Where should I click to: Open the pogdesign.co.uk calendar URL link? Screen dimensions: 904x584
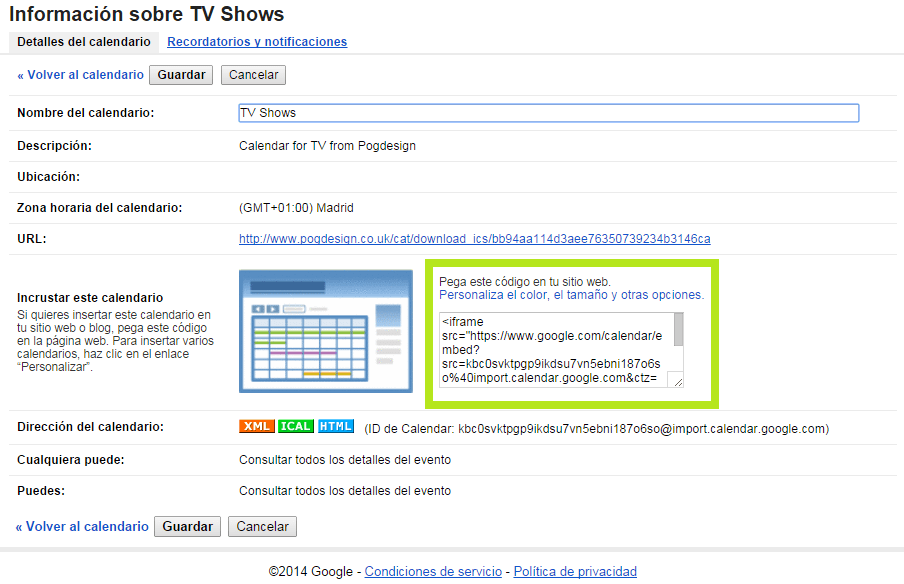(474, 239)
